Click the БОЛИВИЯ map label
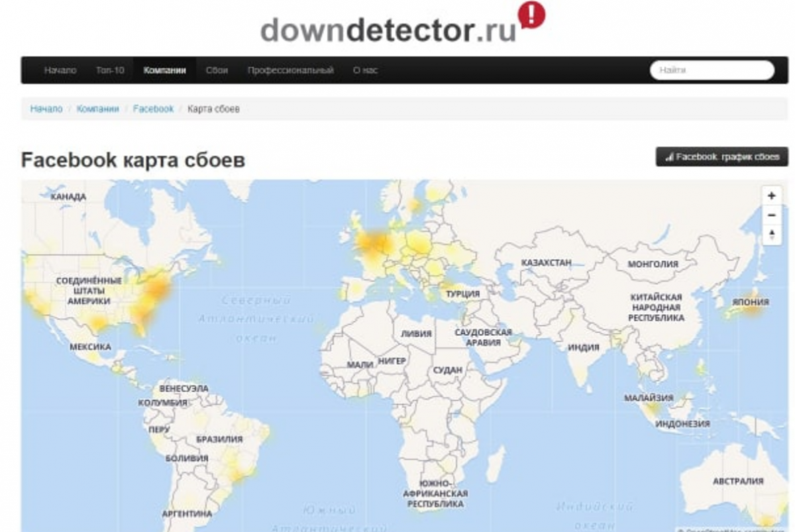The height and width of the screenshot is (532, 795). (x=187, y=458)
